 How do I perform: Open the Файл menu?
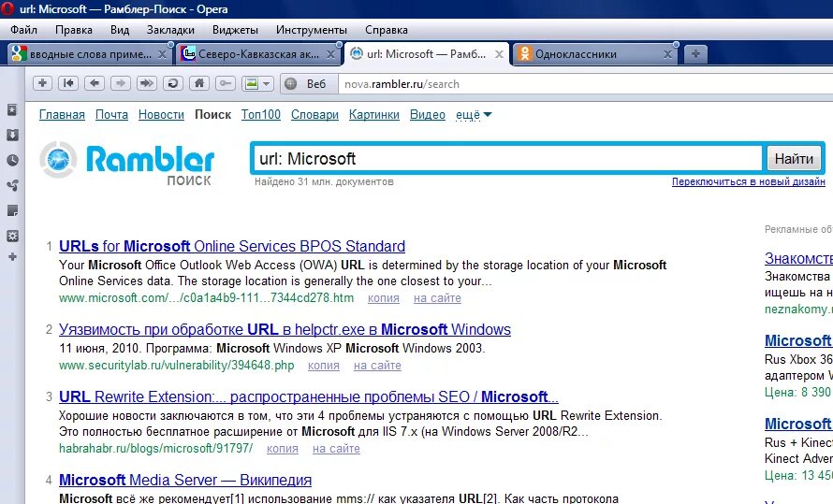(x=23, y=30)
